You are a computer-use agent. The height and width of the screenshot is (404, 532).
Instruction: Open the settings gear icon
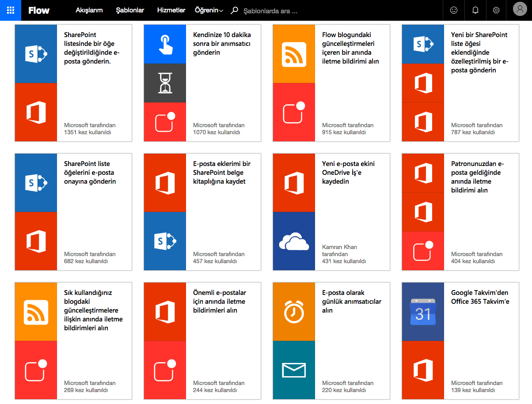(x=496, y=10)
